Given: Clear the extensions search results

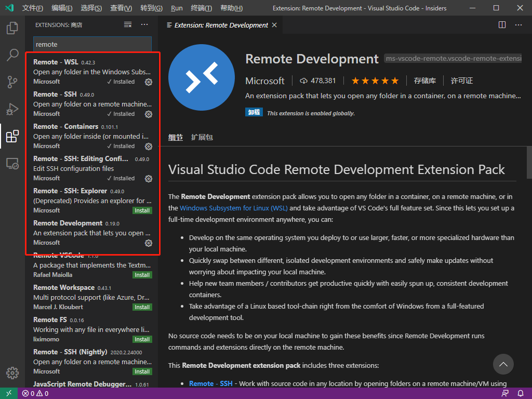Looking at the screenshot, I should [x=128, y=24].
